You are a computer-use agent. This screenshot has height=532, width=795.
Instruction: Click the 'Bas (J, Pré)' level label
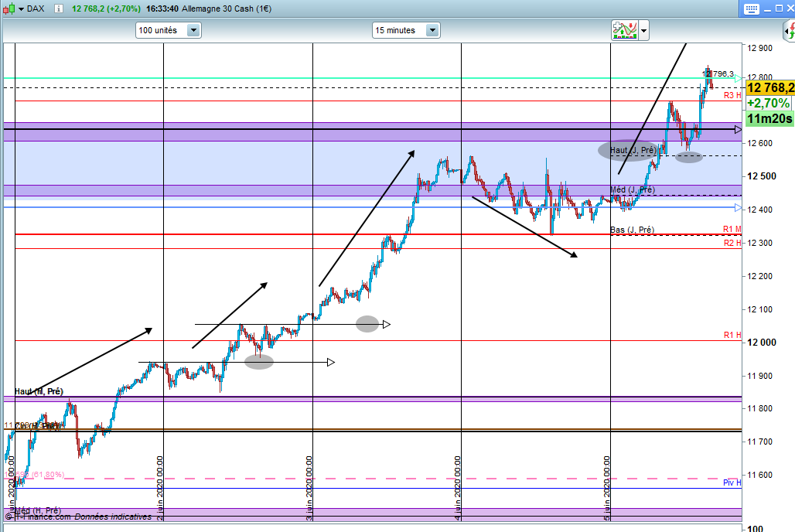tap(632, 230)
